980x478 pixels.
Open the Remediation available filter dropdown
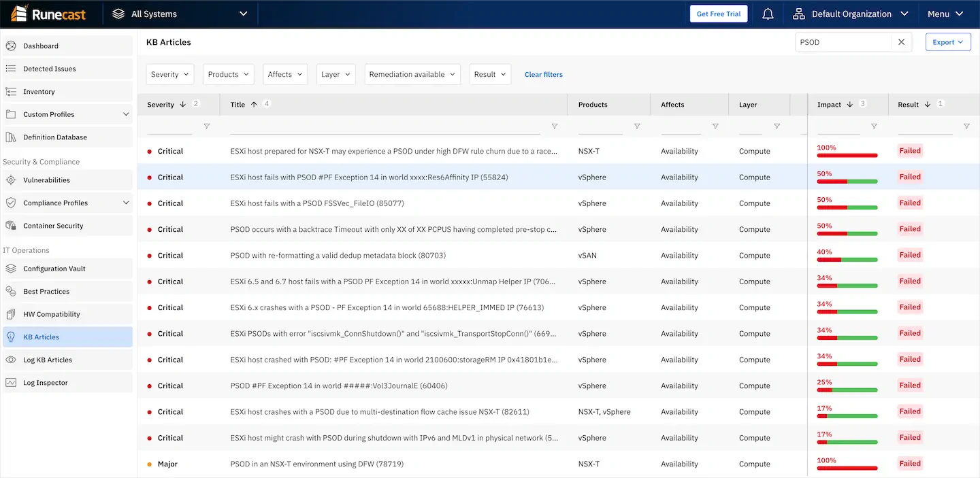pos(412,75)
